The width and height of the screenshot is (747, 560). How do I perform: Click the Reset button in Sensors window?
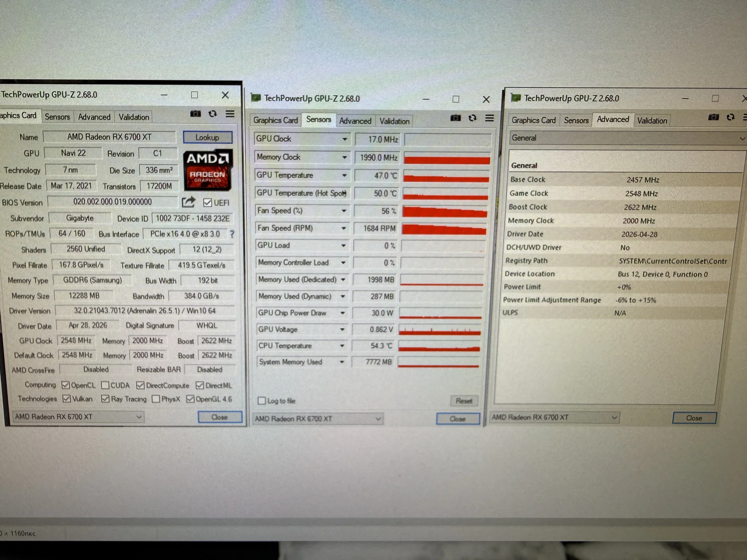[x=464, y=401]
